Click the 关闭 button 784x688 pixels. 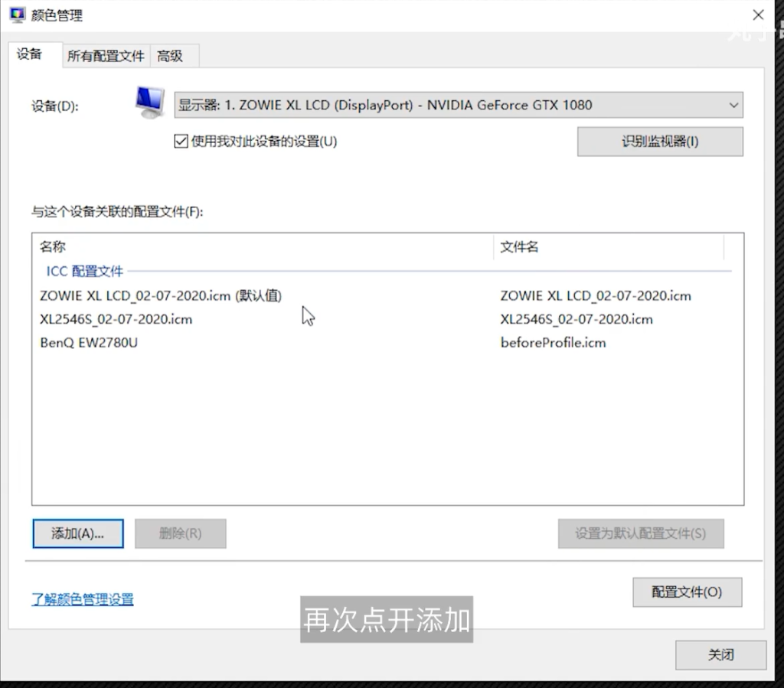[x=721, y=654]
